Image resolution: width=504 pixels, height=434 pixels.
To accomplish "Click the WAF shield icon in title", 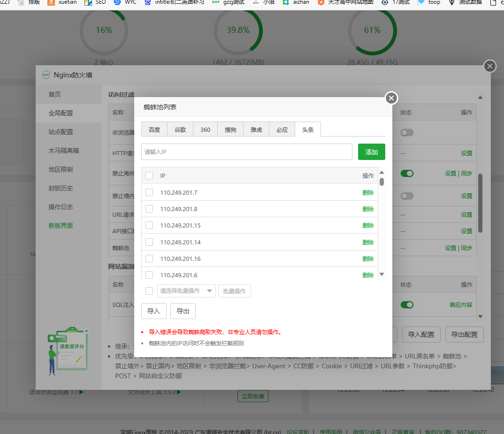I will (46, 75).
